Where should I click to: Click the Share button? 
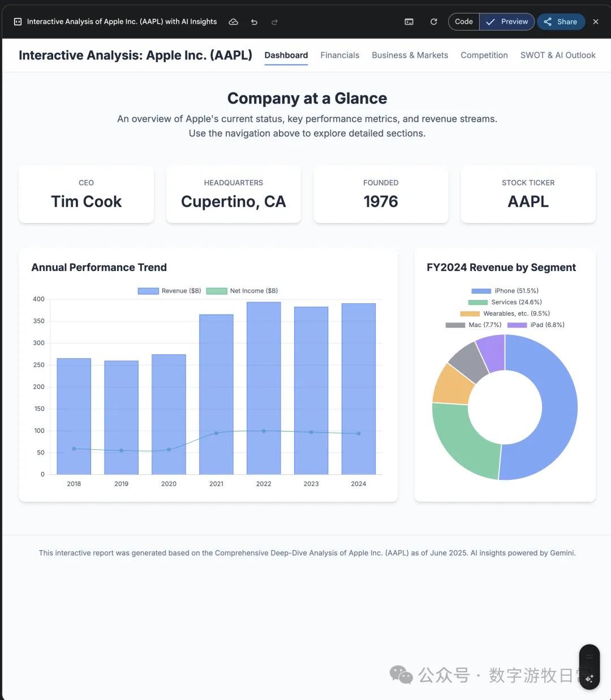coord(561,22)
